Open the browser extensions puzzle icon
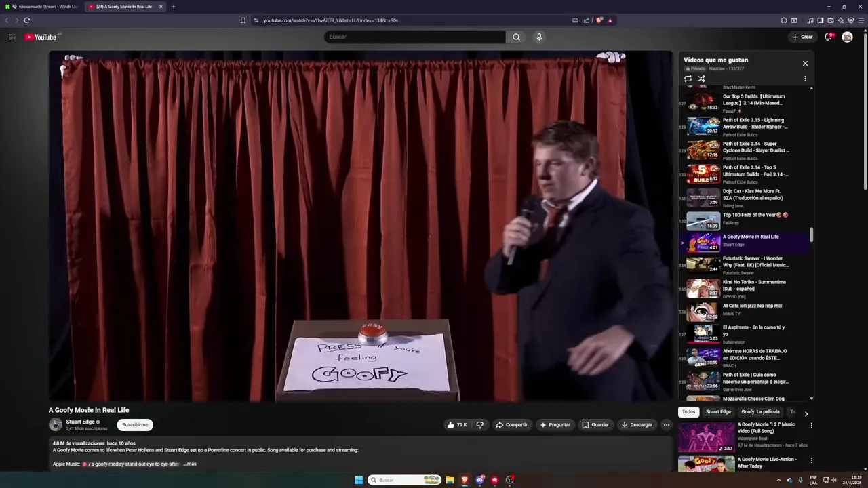This screenshot has height=488, width=868. point(783,20)
